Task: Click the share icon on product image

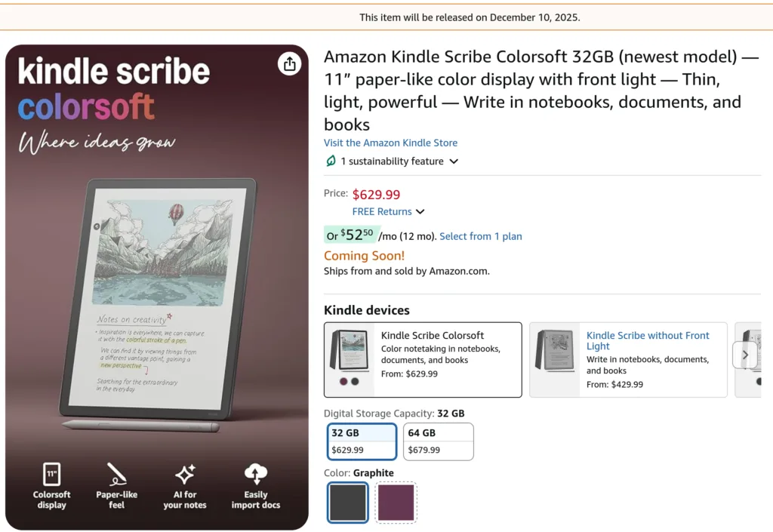Action: 289,64
